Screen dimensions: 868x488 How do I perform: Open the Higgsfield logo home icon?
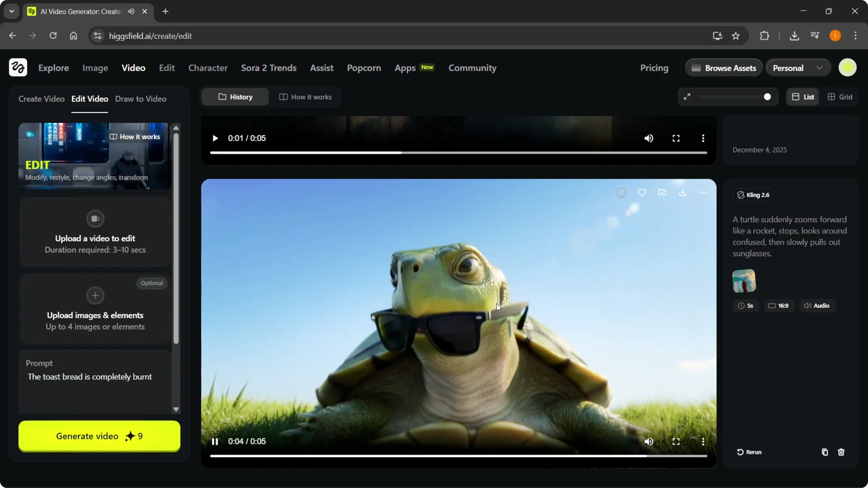[18, 67]
